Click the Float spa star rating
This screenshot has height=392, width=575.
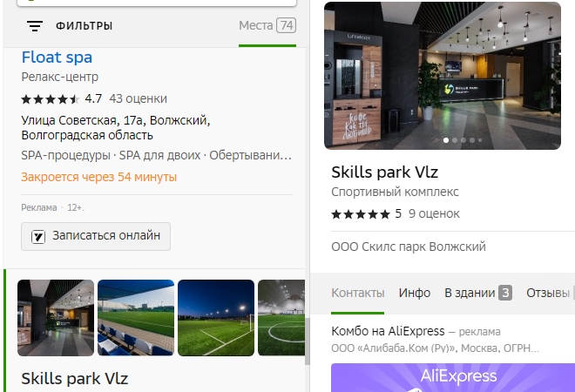click(51, 98)
